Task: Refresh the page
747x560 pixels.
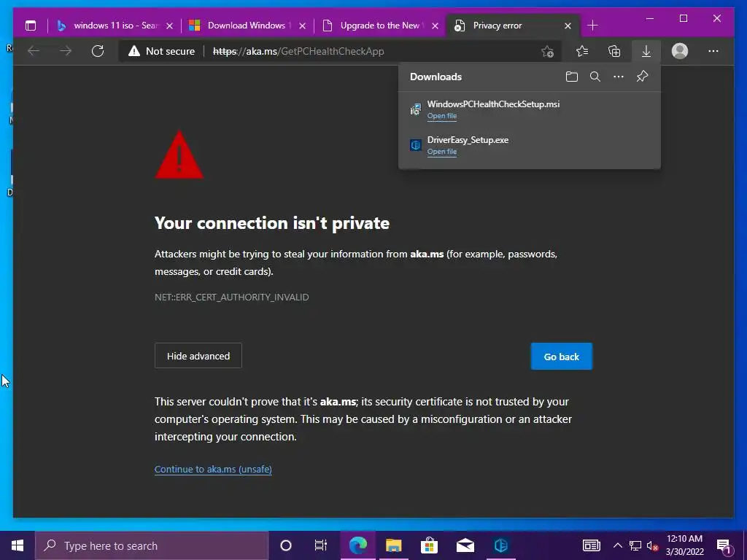Action: pos(98,51)
